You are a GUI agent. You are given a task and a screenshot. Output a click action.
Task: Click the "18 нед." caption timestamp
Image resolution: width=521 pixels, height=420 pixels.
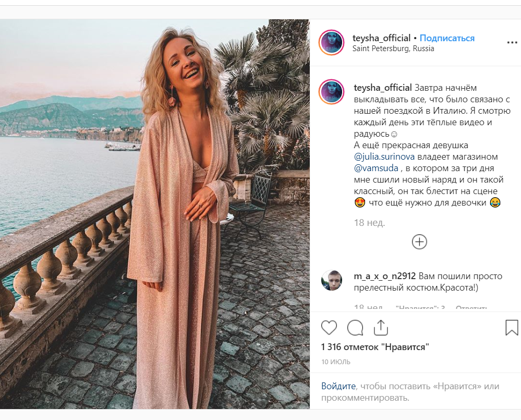pyautogui.click(x=369, y=223)
